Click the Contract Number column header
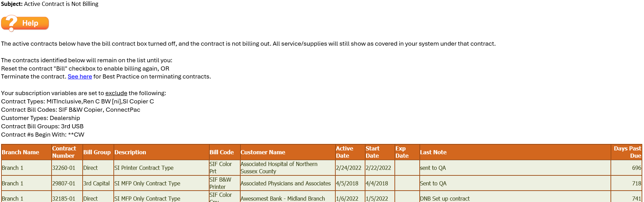The width and height of the screenshot is (644, 202). click(x=67, y=152)
